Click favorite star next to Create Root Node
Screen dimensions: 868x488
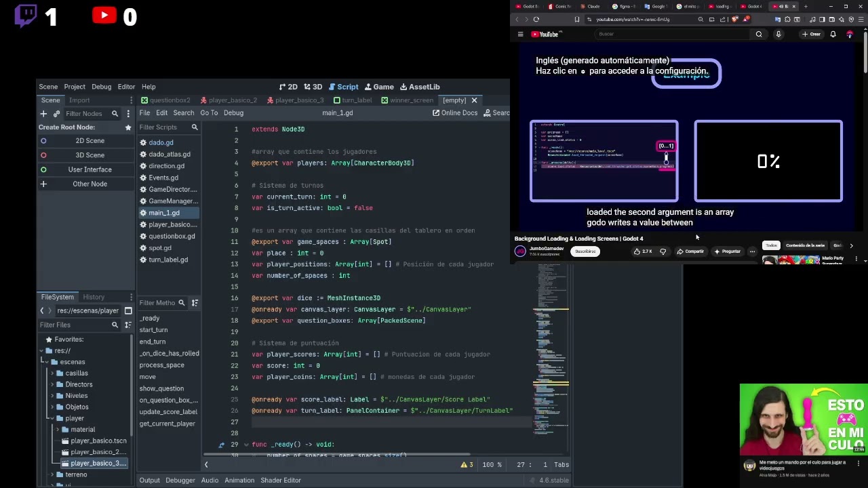tap(128, 127)
